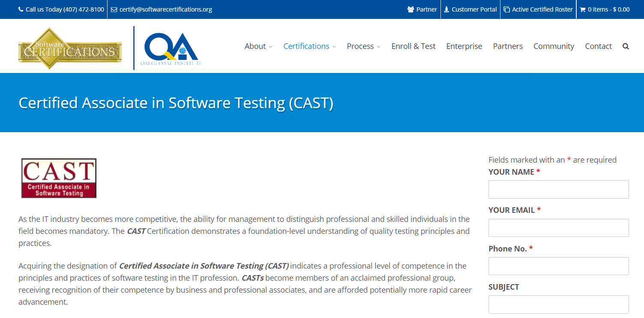Screen dimensions: 644x318
Task: Visit the Enterprise page
Action: pyautogui.click(x=464, y=46)
